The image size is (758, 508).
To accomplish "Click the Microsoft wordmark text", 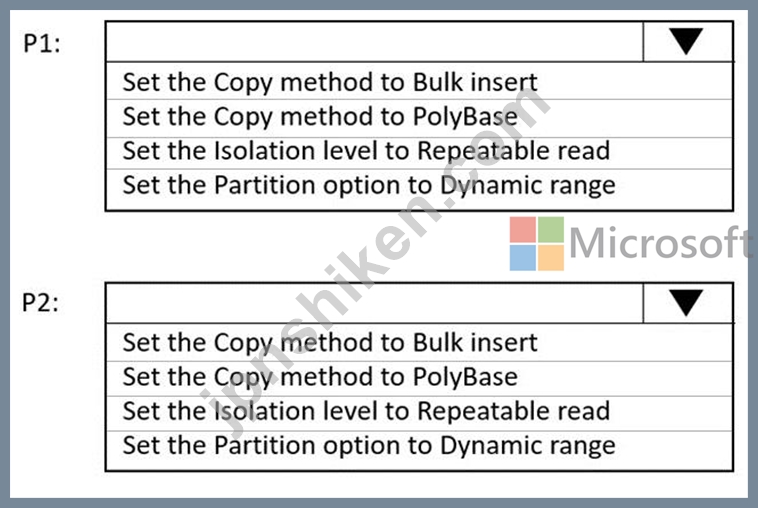I will click(661, 243).
